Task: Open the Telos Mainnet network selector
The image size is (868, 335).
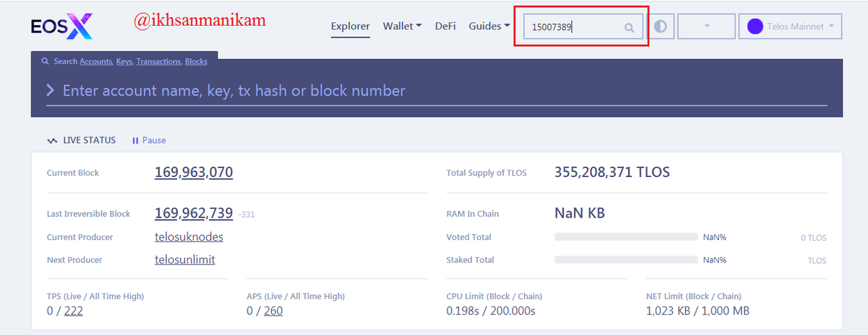Action: 791,26
